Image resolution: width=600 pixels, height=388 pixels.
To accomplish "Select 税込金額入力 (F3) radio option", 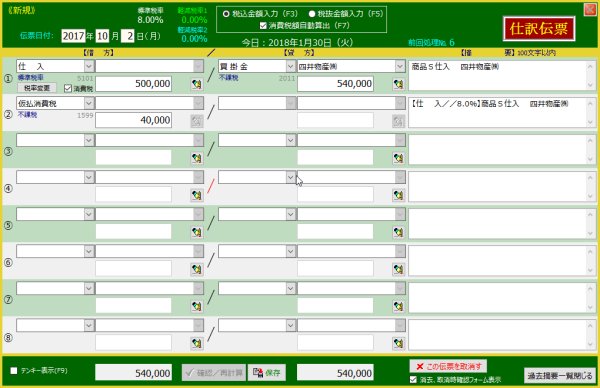I will 226,14.
